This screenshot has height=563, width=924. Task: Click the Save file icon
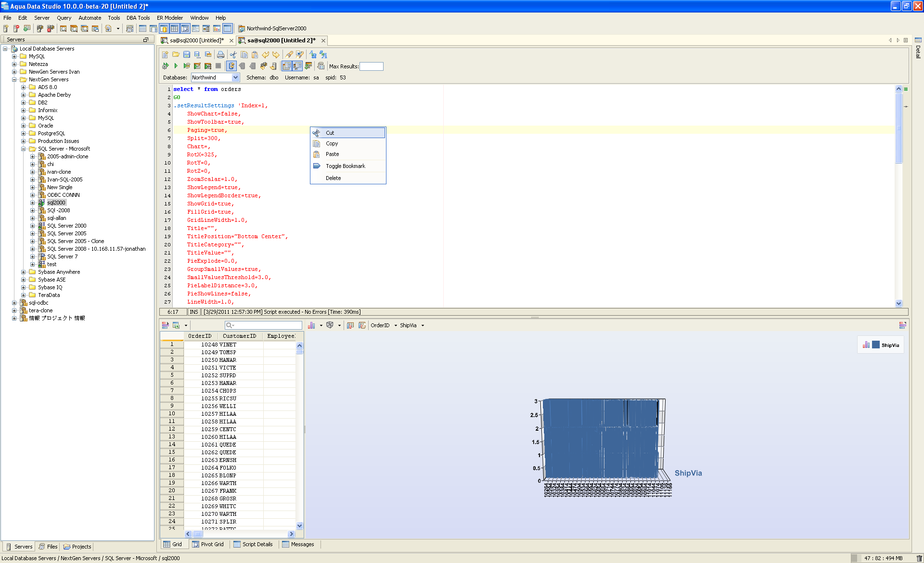[x=186, y=54]
